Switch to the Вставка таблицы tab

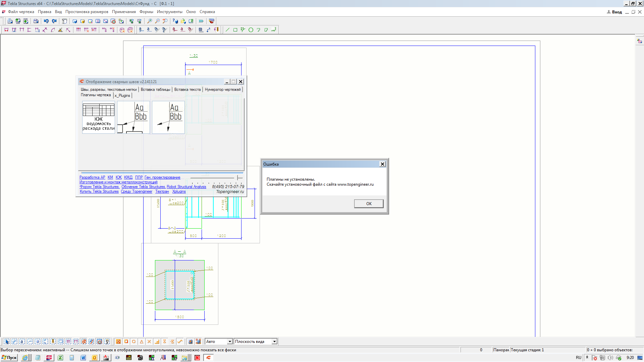(x=155, y=89)
